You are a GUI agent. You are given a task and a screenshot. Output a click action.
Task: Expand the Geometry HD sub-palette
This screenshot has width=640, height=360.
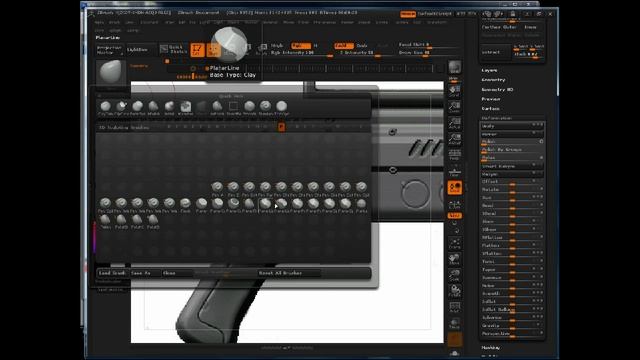click(x=497, y=89)
